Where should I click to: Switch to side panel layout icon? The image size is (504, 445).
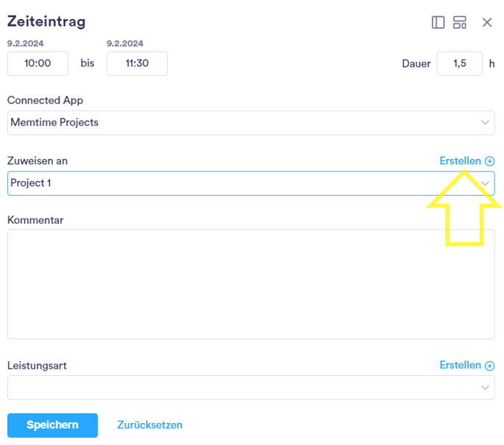coord(438,23)
